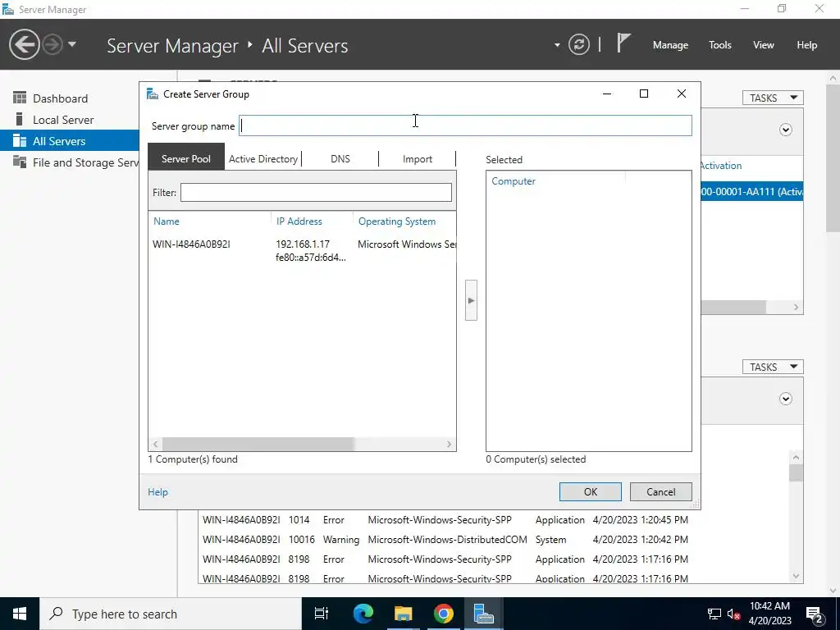The width and height of the screenshot is (840, 630).
Task: Expand the upper panel chevron circle
Action: (x=785, y=130)
